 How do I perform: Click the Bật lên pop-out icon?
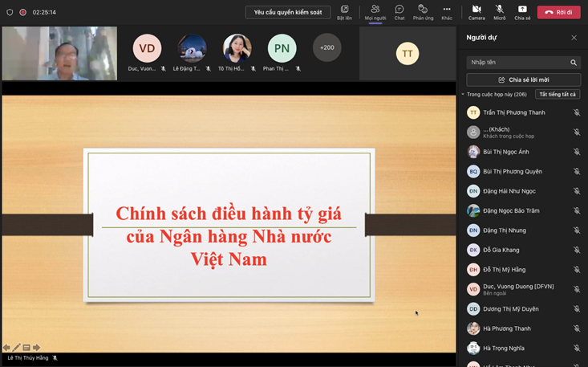344,11
